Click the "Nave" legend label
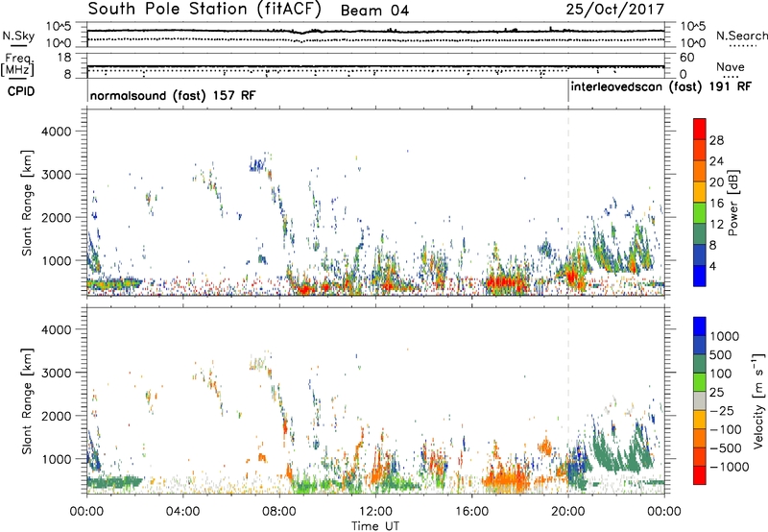 tap(731, 66)
